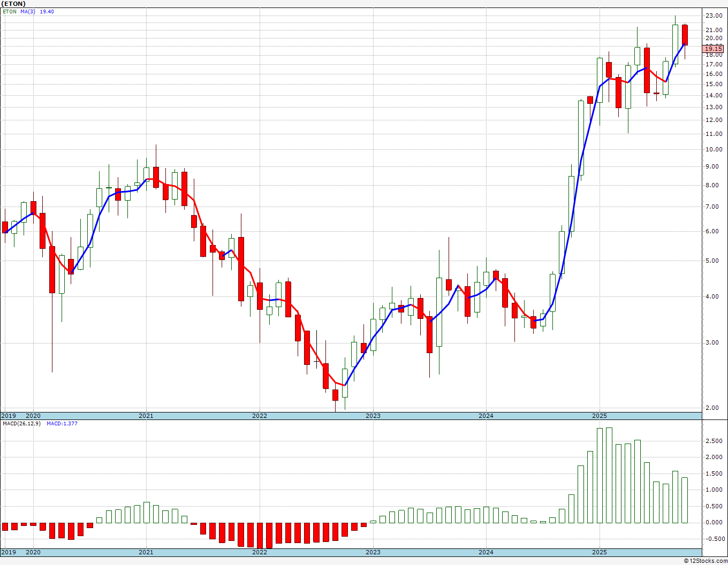Click the 19.40 moving average value

tap(47, 11)
